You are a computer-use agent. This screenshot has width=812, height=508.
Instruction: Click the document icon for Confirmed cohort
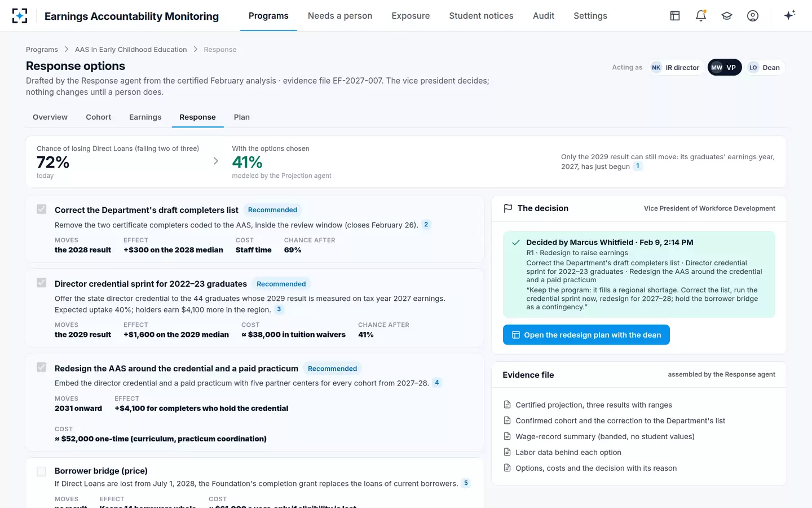tap(507, 421)
